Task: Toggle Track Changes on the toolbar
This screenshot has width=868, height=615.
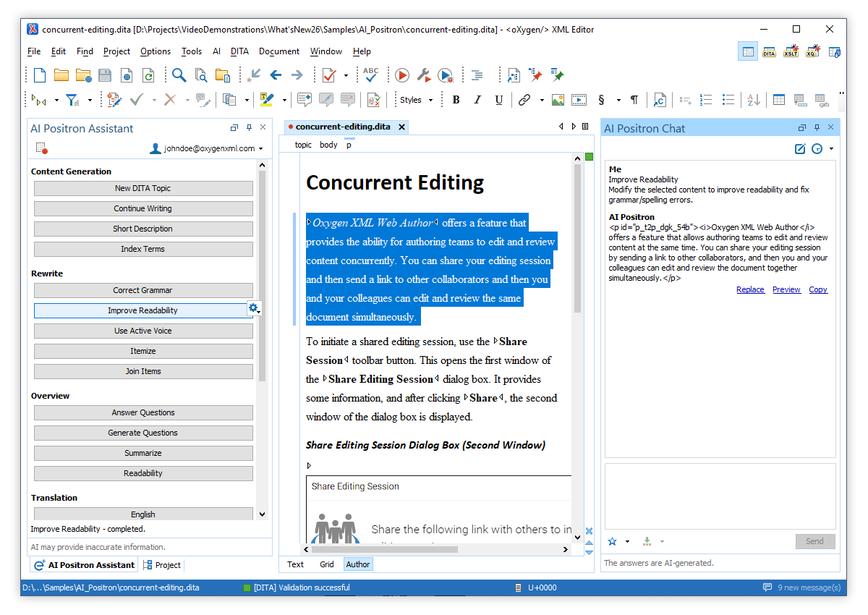Action: 114,100
